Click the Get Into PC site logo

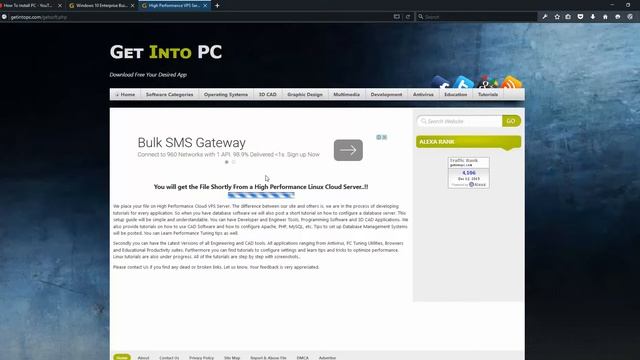(x=166, y=52)
